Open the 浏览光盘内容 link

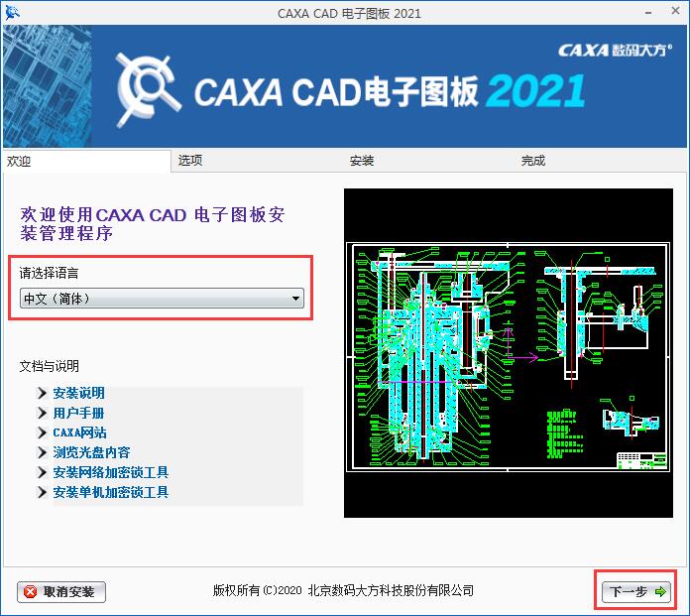[x=91, y=452]
